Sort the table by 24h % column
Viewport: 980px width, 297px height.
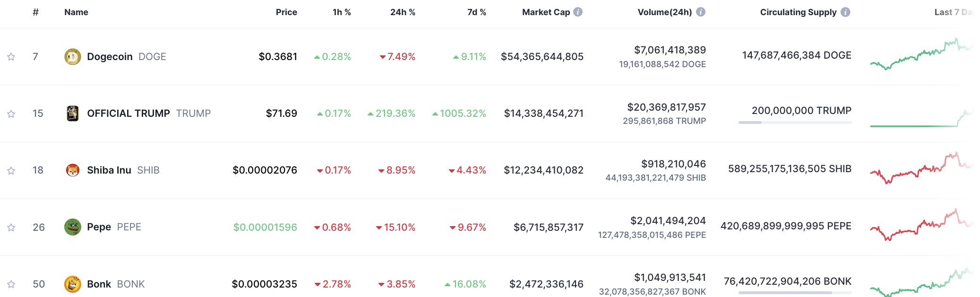pos(403,12)
